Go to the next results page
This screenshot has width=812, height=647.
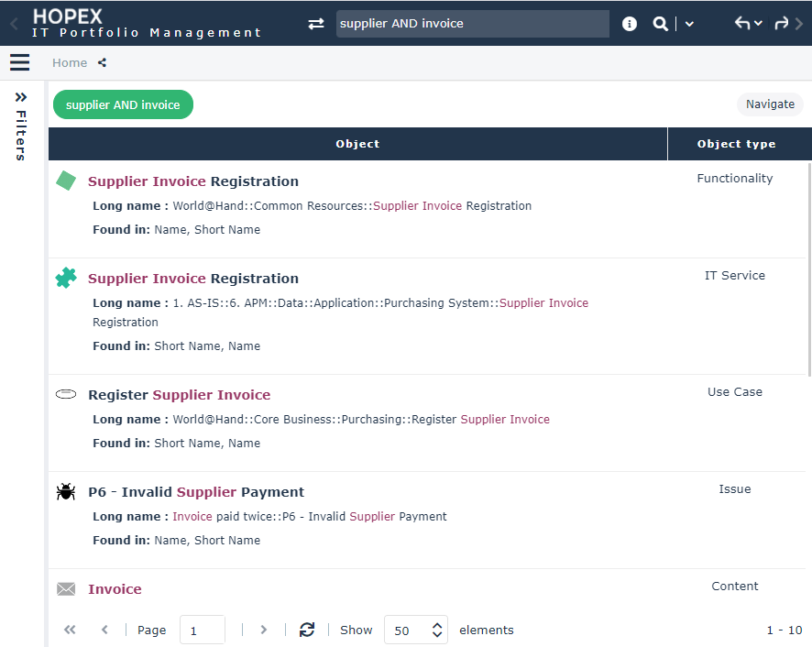coord(264,630)
